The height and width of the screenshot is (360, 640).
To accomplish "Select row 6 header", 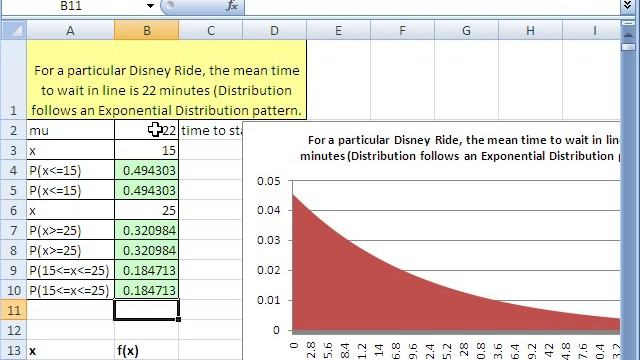I will tap(13, 210).
